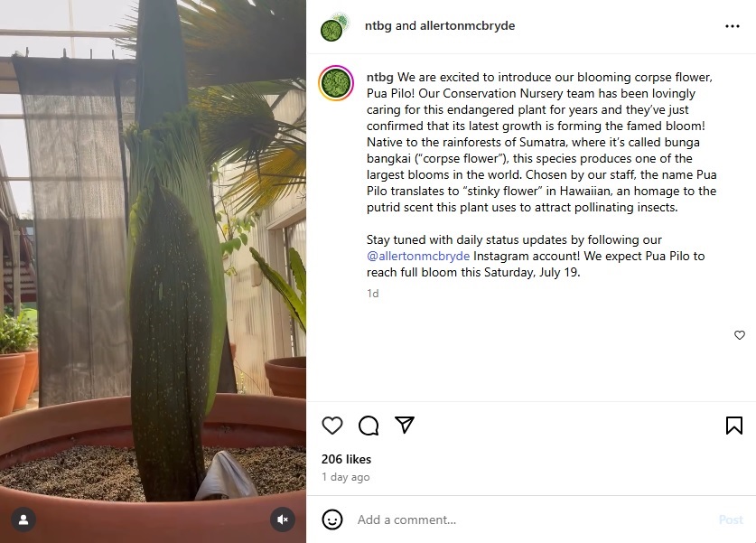756x543 pixels.
Task: Save post with the bookmark icon
Action: [733, 426]
